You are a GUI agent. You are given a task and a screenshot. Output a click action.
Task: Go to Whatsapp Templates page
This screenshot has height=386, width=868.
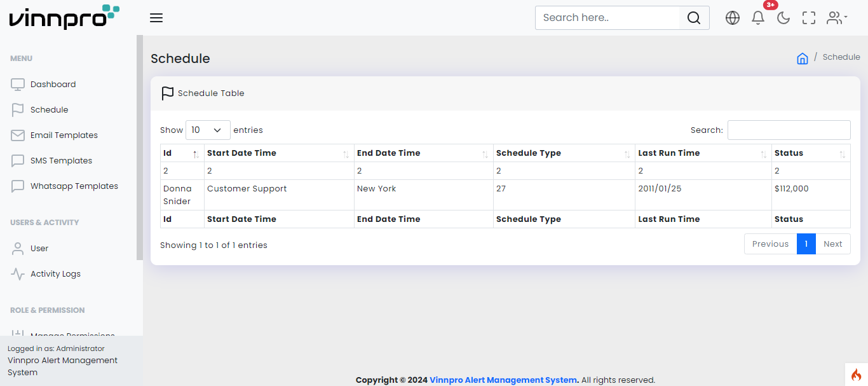coord(74,186)
